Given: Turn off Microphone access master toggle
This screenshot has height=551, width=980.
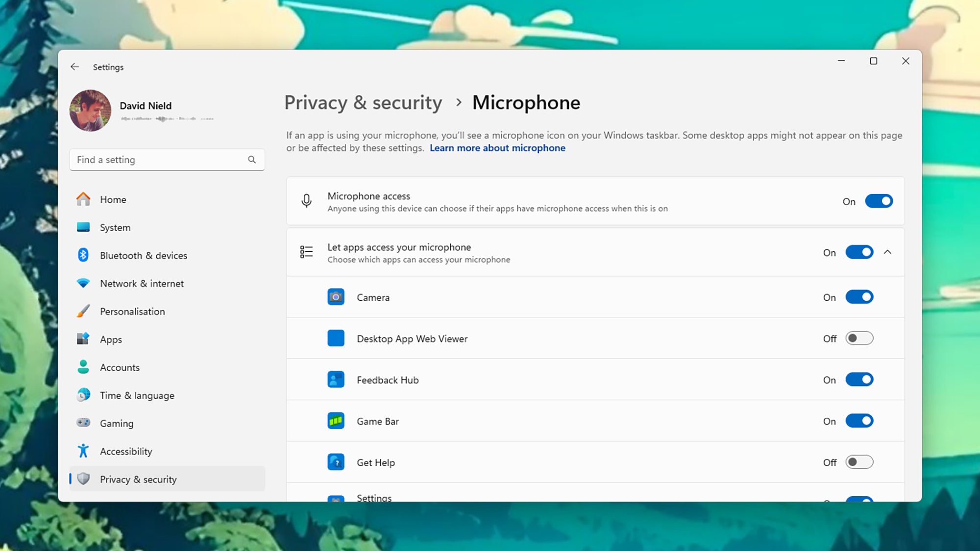Looking at the screenshot, I should [879, 201].
